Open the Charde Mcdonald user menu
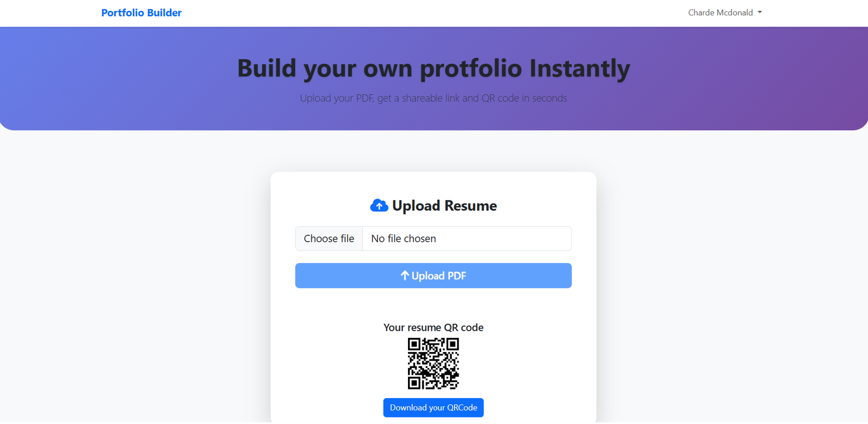The height and width of the screenshot is (424, 868). click(x=720, y=12)
